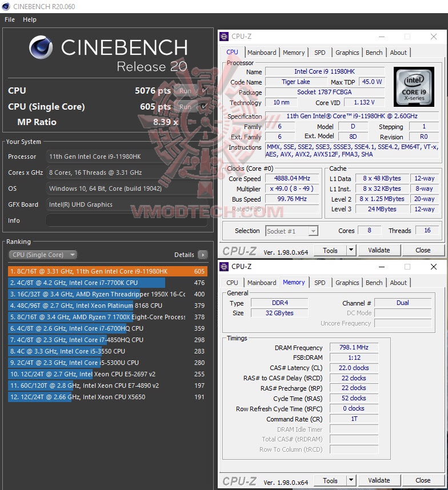Open Bench tab in lower CPU-Z window

coord(374,283)
